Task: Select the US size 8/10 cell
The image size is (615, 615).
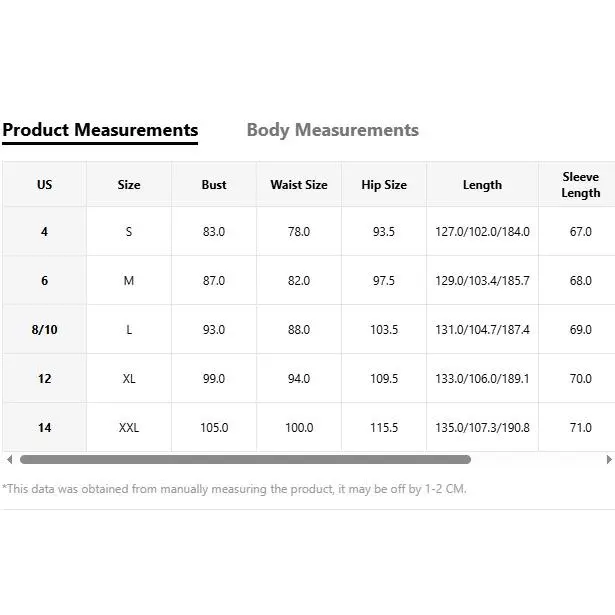Action: [x=44, y=330]
